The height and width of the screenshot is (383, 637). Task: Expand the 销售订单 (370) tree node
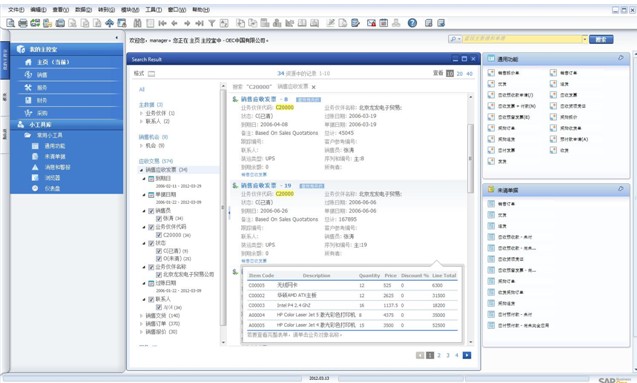tap(141, 324)
